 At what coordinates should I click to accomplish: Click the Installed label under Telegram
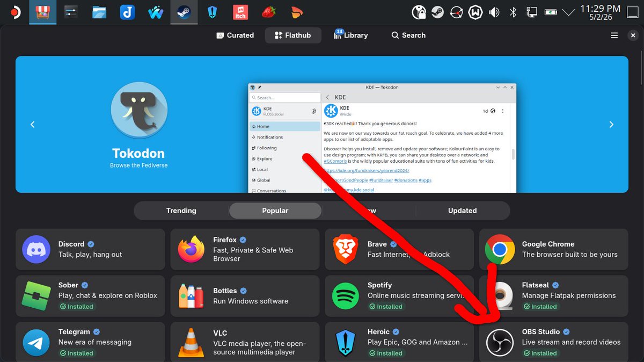pos(76,353)
